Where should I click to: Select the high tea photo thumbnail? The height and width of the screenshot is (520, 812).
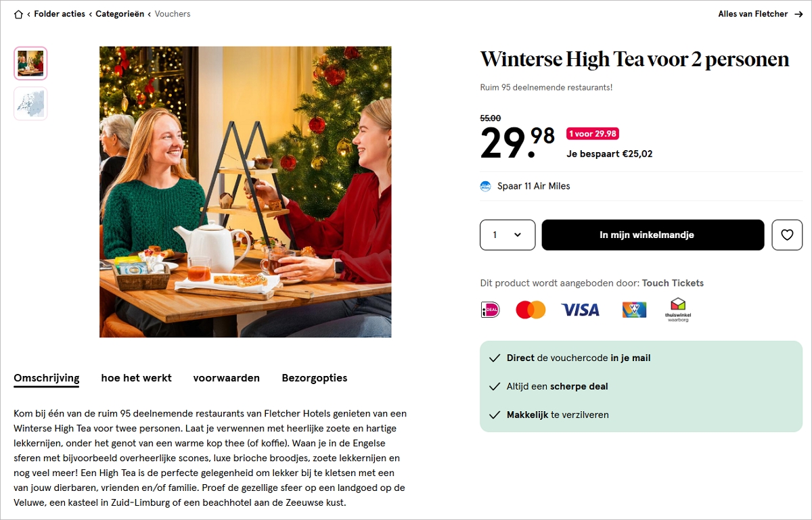[x=30, y=64]
